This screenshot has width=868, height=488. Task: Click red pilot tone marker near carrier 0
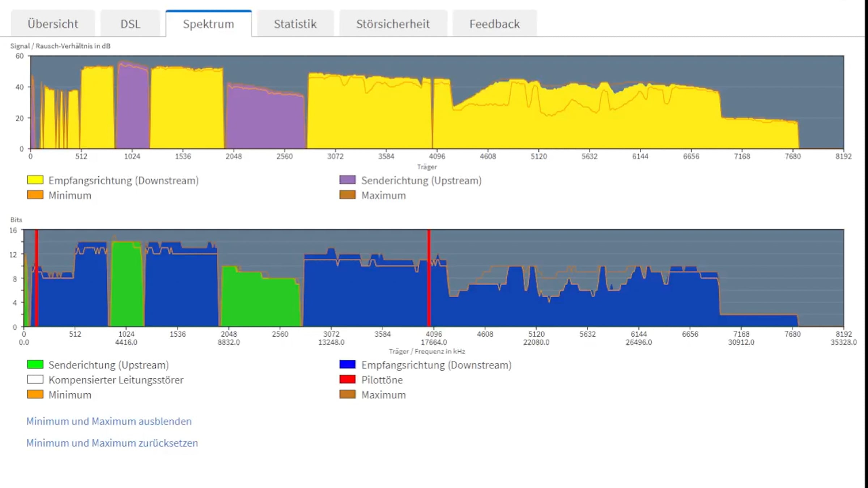(37, 278)
